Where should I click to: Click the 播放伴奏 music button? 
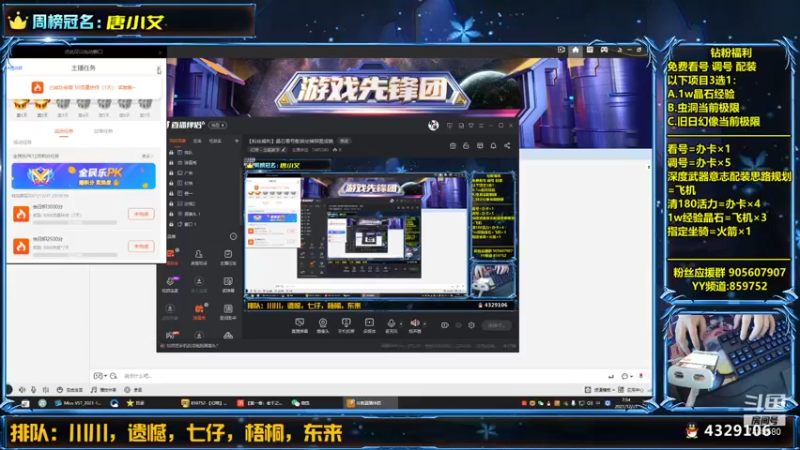(x=104, y=390)
